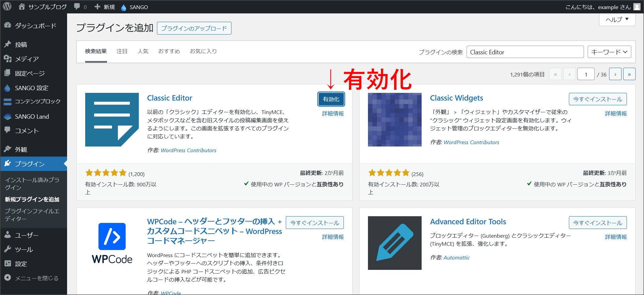Click the Classic Editor plugin thumbnail

pos(112,120)
